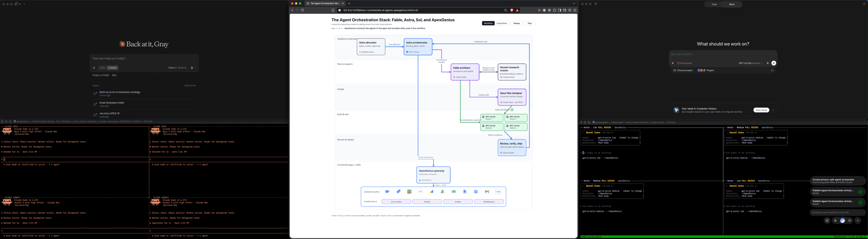Screen dimensions: 868x239
Task: Select the Chat mode in Claude prompt box
Action: (x=102, y=68)
